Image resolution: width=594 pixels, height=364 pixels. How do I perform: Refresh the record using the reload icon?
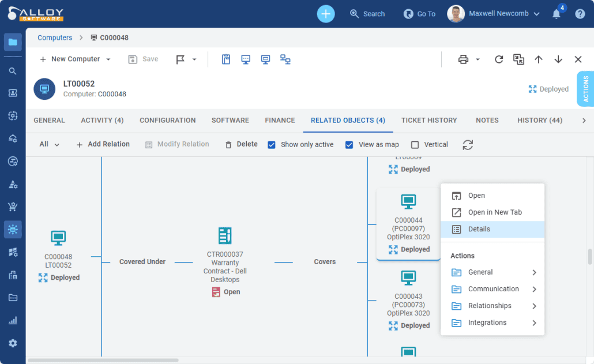(x=498, y=59)
